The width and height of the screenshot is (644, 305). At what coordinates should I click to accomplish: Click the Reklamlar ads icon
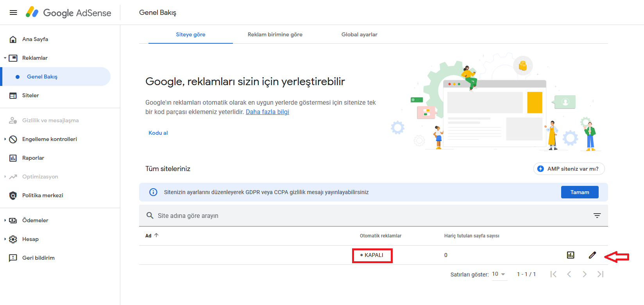point(13,58)
